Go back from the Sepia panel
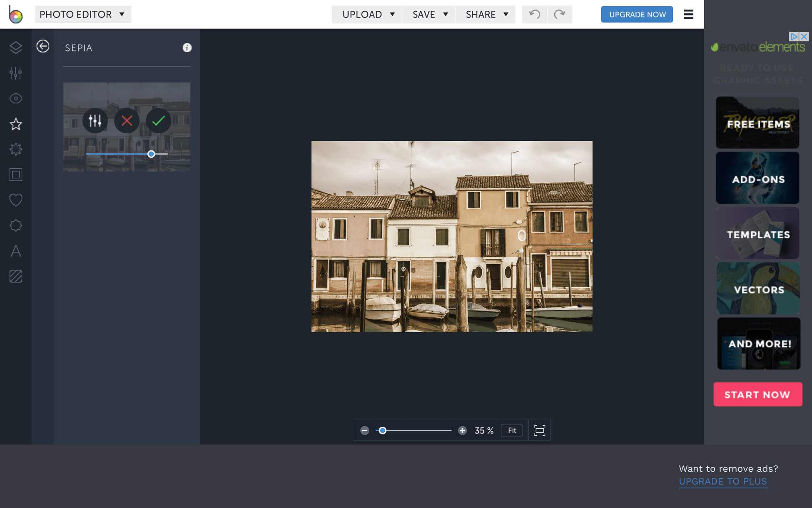This screenshot has width=812, height=508. 43,46
